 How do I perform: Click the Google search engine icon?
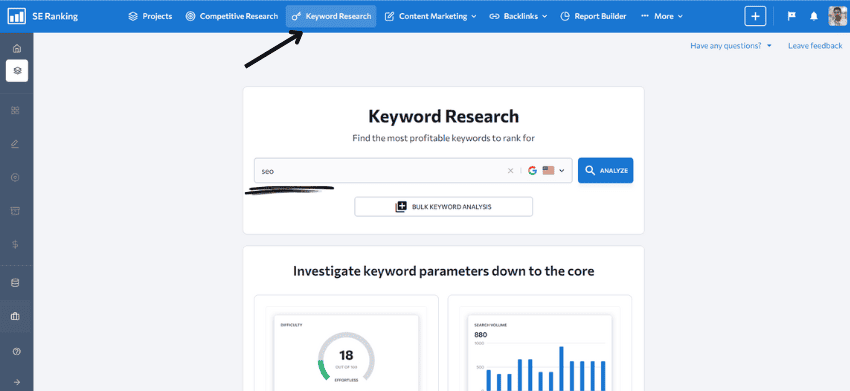[532, 170]
